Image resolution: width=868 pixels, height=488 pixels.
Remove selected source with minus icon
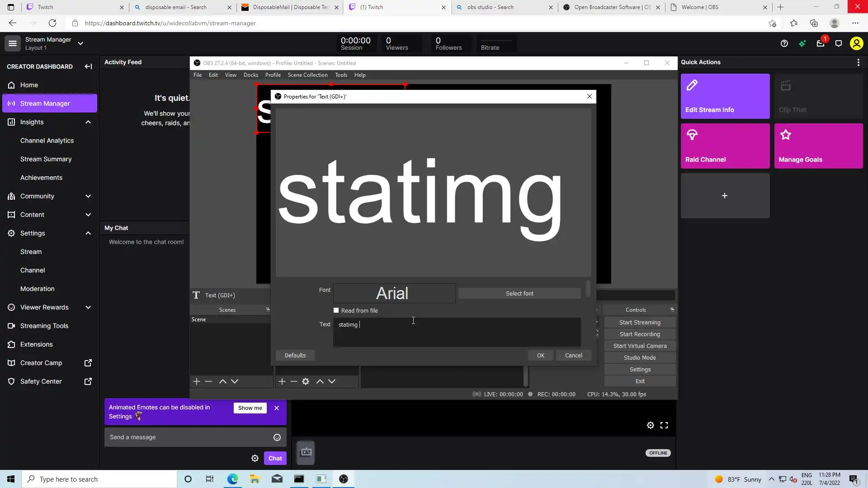click(x=294, y=381)
